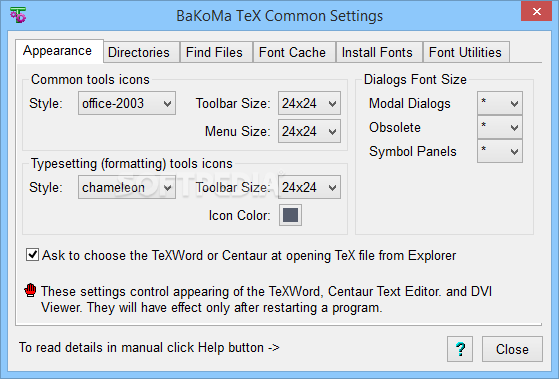Open help via the question mark button

(x=460, y=349)
